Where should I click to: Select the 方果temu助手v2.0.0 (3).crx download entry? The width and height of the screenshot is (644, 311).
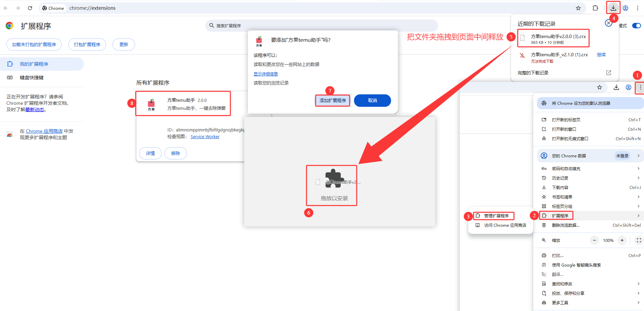tap(553, 39)
